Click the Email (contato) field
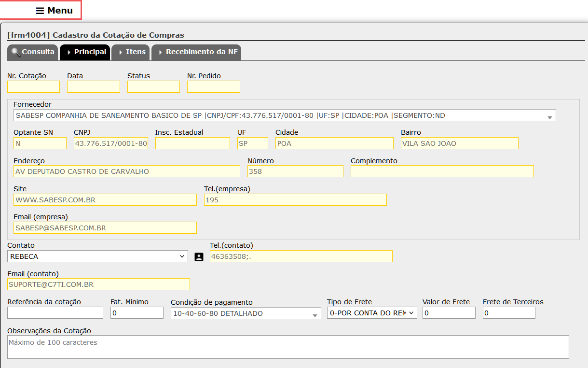 99,284
